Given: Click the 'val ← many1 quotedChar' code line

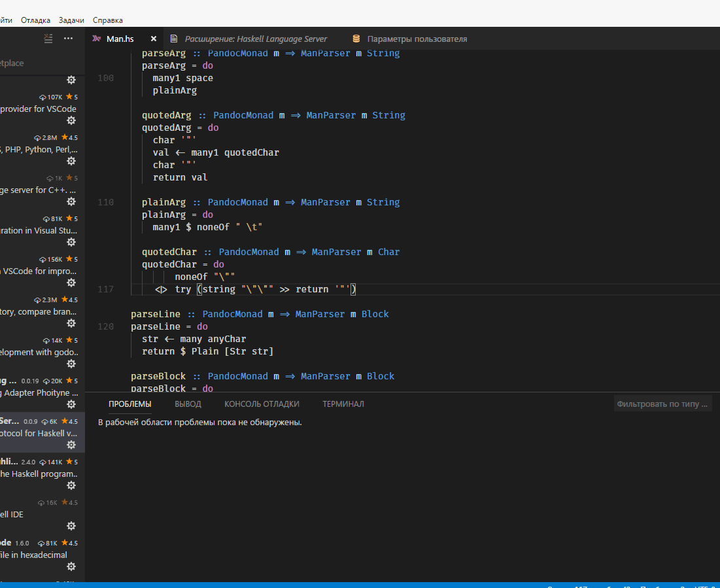Looking at the screenshot, I should tap(216, 152).
